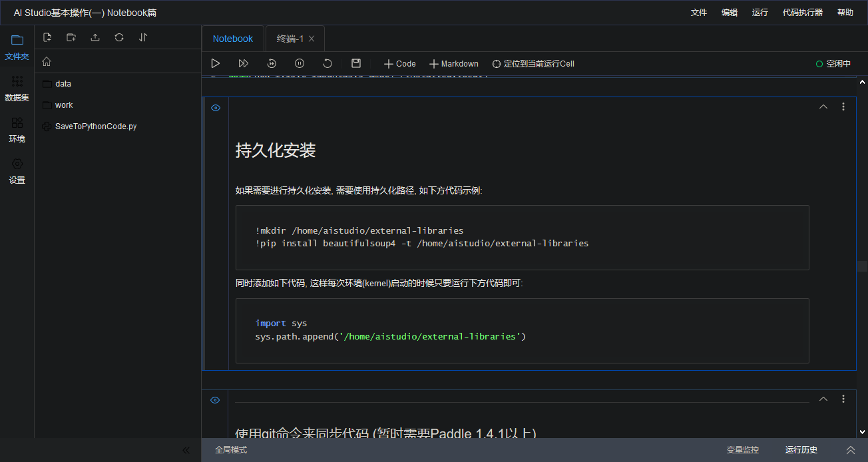Collapse the file sidebar with double-chevron
868x462 pixels.
tap(186, 450)
